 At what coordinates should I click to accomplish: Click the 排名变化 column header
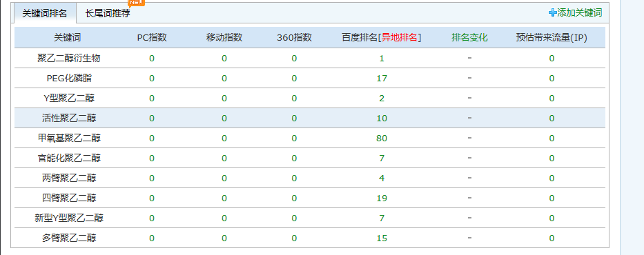pyautogui.click(x=469, y=38)
